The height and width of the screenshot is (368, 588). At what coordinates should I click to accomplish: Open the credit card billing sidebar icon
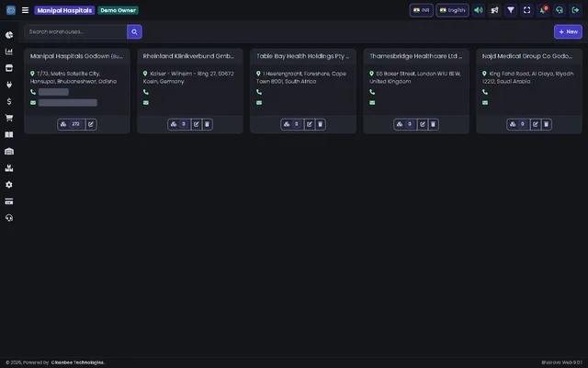coord(9,201)
